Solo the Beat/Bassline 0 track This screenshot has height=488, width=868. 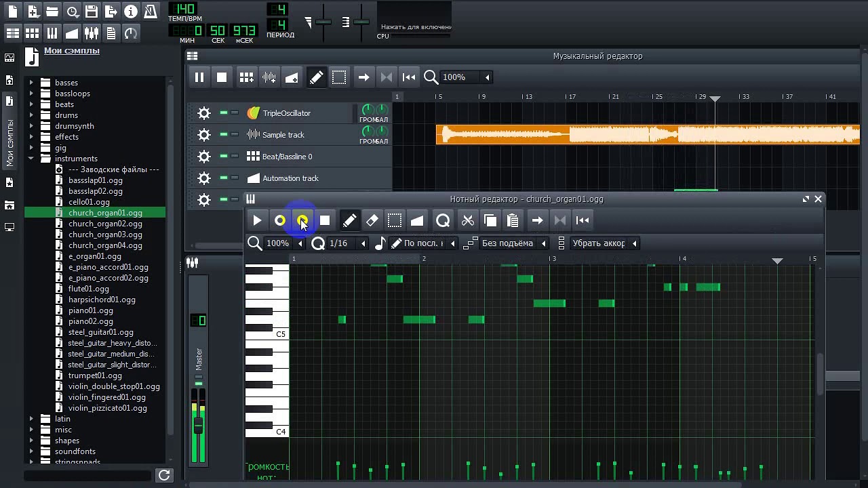coord(235,157)
